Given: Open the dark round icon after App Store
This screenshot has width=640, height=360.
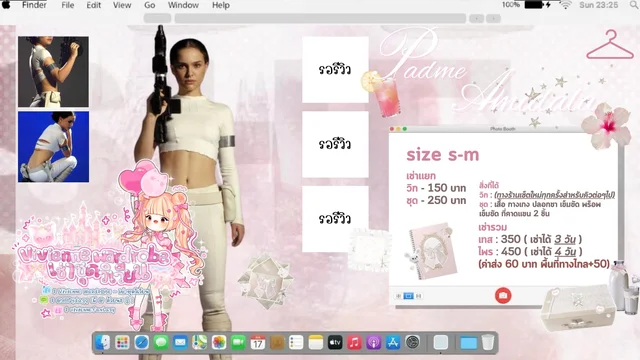Looking at the screenshot, I should (413, 342).
